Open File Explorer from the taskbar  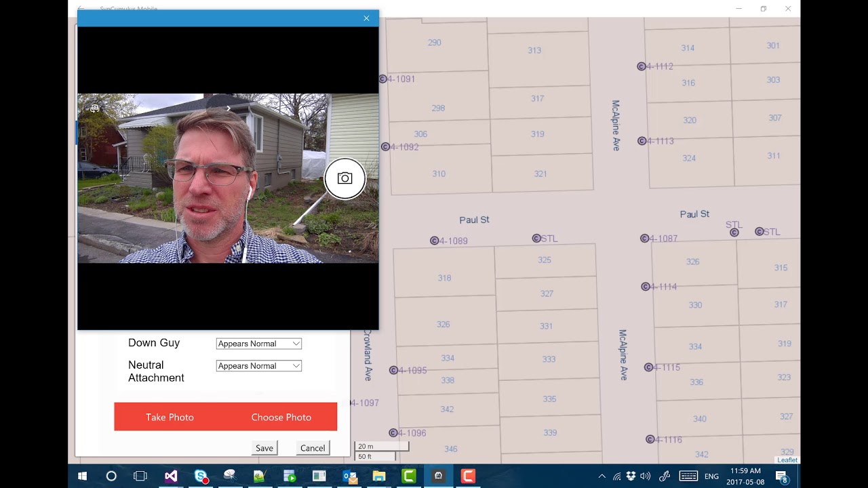pos(379,476)
